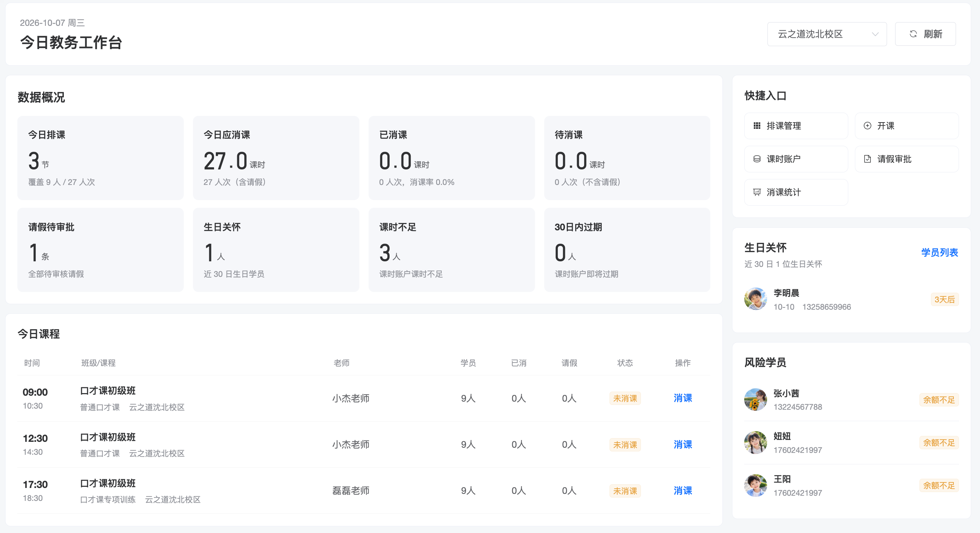Click 消课 for the 17:30 class

683,491
